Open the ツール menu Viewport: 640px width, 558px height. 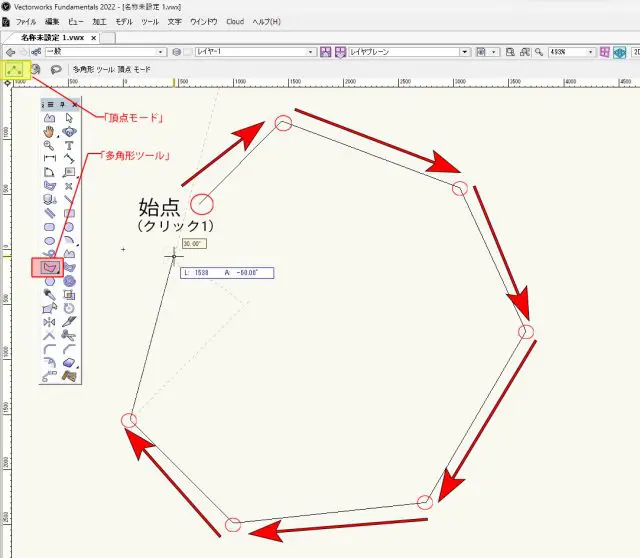(150, 21)
